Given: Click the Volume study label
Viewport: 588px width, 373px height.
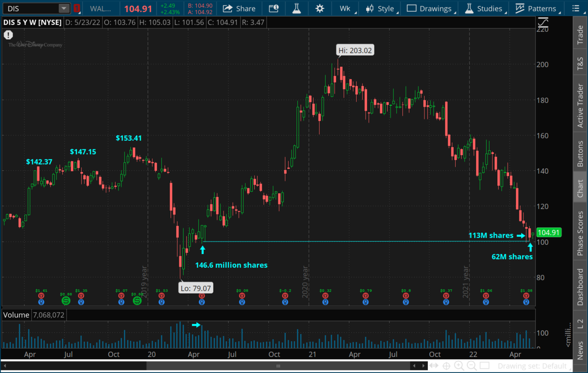Looking at the screenshot, I should (x=16, y=315).
